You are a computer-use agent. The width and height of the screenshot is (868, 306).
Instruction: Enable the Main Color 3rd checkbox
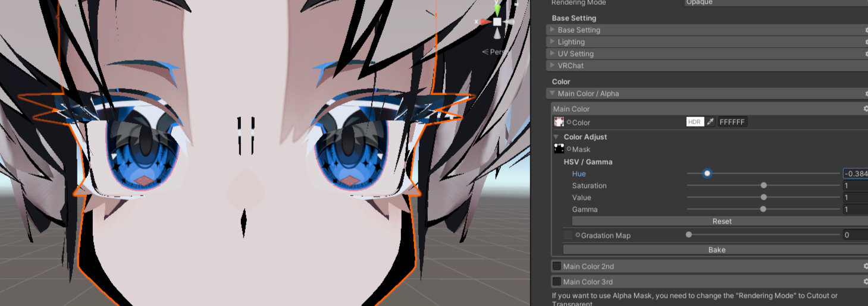click(x=557, y=282)
